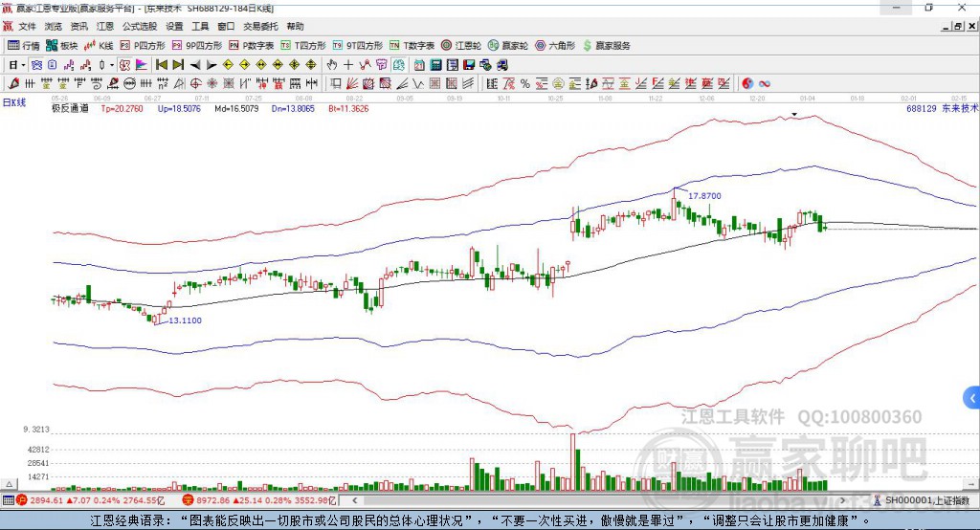The image size is (980, 530).
Task: Open the 资讯 menu
Action: coord(78,26)
